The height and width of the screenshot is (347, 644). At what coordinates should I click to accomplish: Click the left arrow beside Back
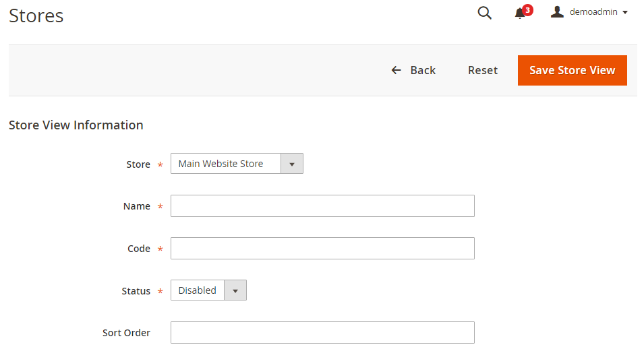point(397,70)
